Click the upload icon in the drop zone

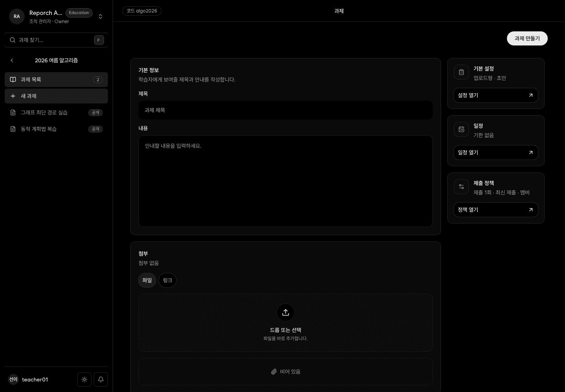pos(286,312)
